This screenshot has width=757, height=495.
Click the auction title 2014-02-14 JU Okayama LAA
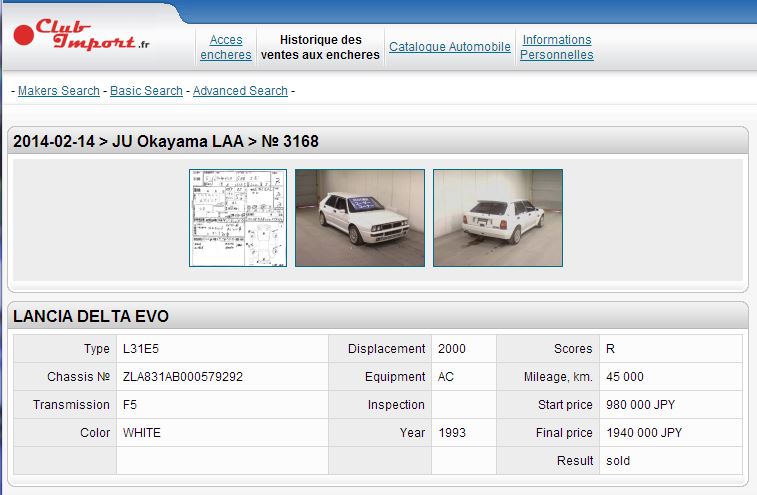[x=166, y=141]
